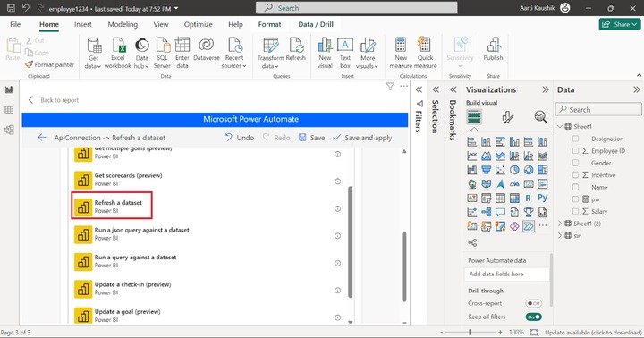644x338 pixels.
Task: Select the Python visual icon
Action: coord(543,198)
